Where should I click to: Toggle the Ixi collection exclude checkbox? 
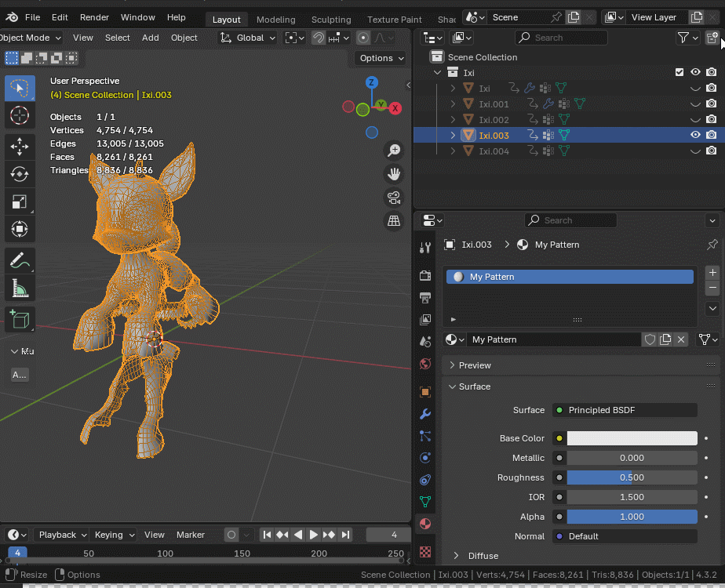click(679, 72)
